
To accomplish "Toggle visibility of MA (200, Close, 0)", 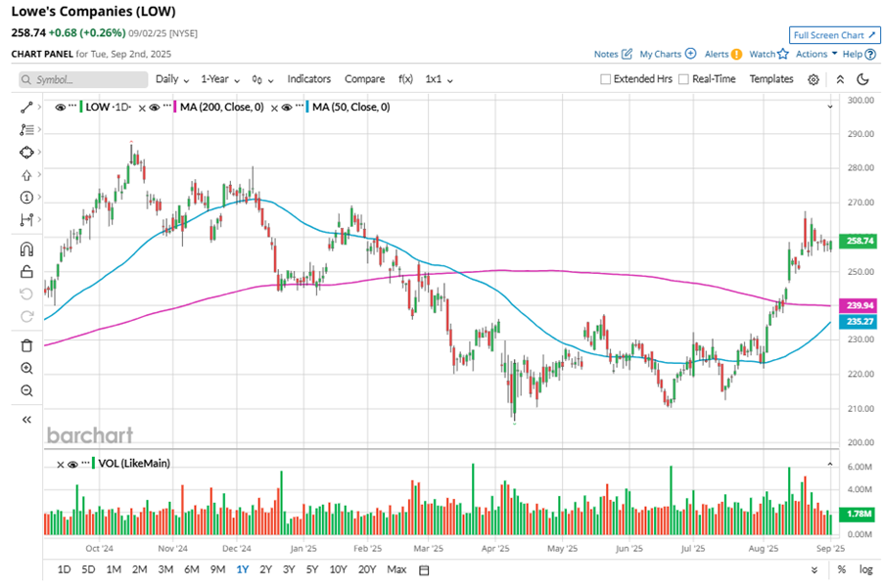I will 155,107.
